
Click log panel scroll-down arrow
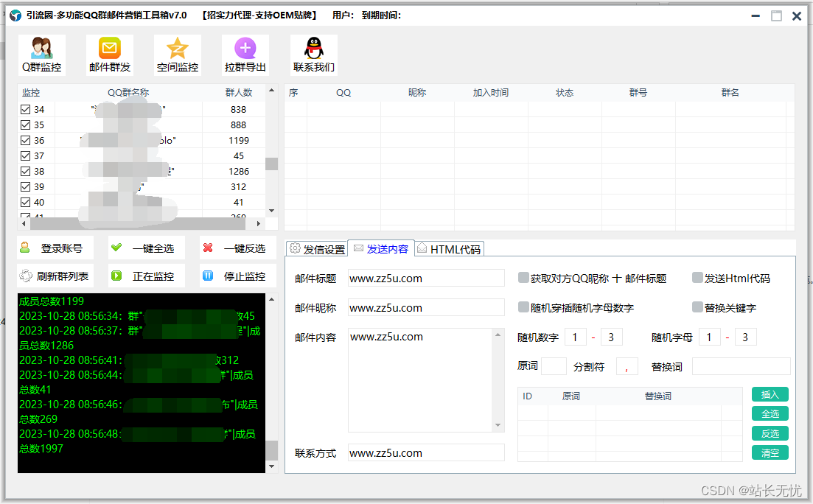click(x=272, y=466)
